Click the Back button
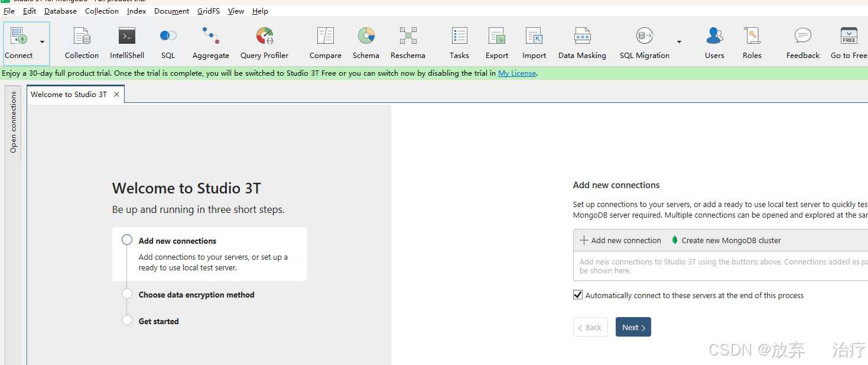This screenshot has width=868, height=365. pyautogui.click(x=590, y=327)
